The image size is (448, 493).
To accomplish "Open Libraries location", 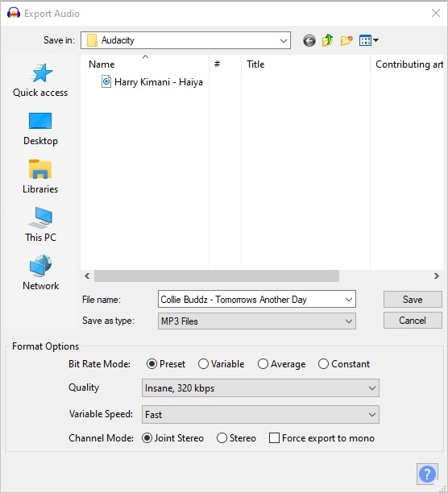I will [x=40, y=177].
